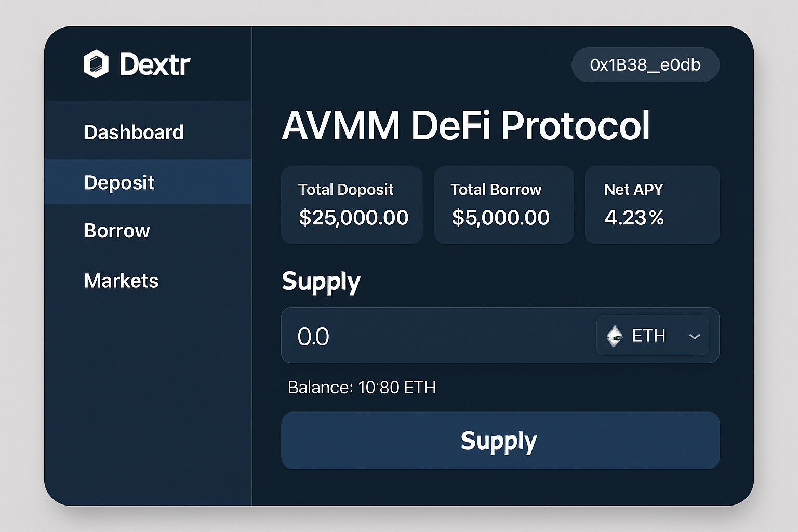Click the wallet address 0x1B38_e0db badge
This screenshot has height=532, width=798.
click(645, 65)
